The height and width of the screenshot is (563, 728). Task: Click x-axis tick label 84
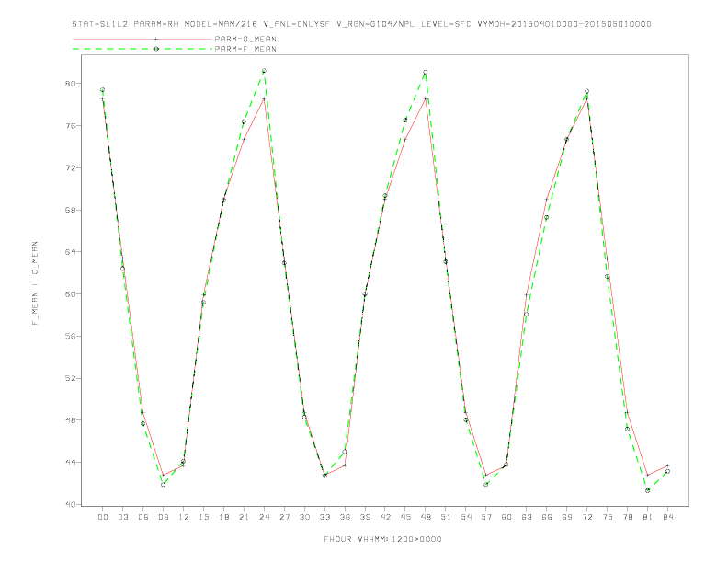[x=667, y=517]
